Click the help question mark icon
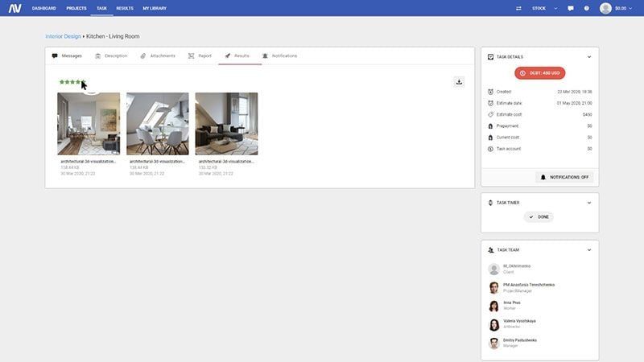Viewport: 644px width, 362px height. (x=587, y=8)
